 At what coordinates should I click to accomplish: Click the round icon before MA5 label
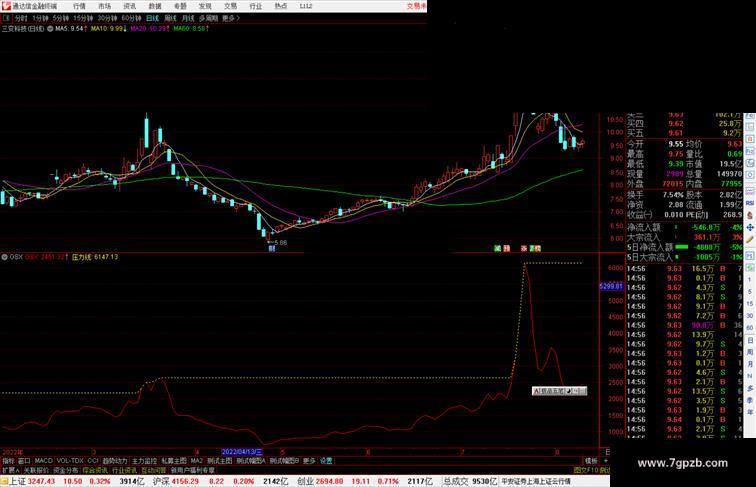[50, 29]
